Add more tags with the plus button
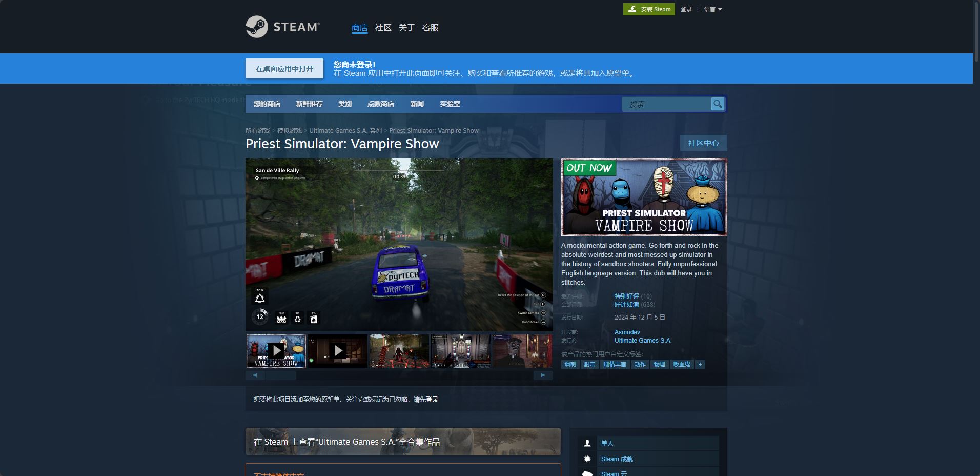Image resolution: width=980 pixels, height=476 pixels. pyautogui.click(x=700, y=364)
